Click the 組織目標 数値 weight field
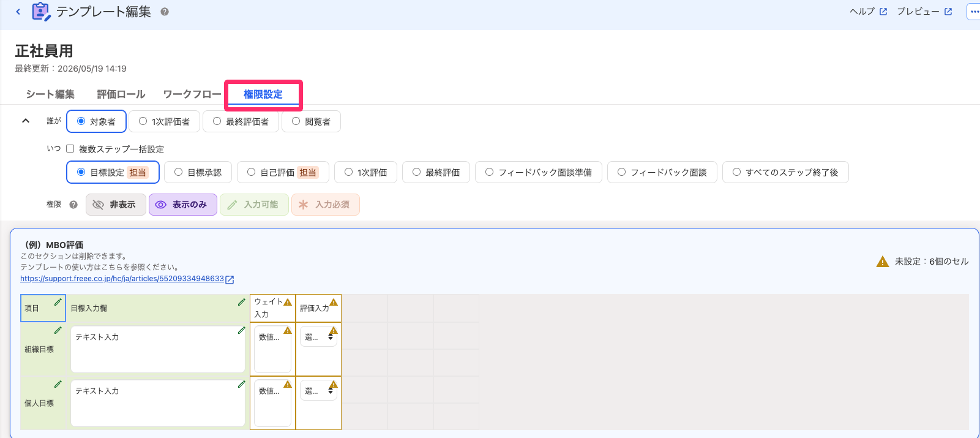The image size is (980, 438). coord(272,349)
